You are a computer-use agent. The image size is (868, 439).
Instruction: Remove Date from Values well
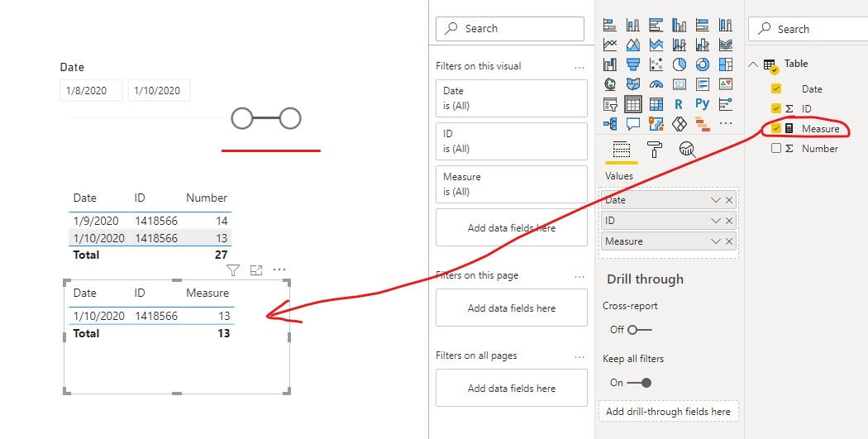click(729, 200)
